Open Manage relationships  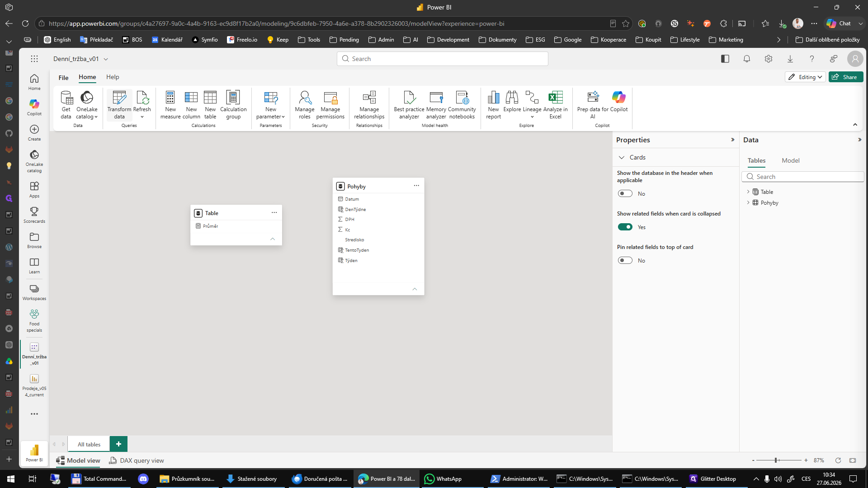coord(369,104)
